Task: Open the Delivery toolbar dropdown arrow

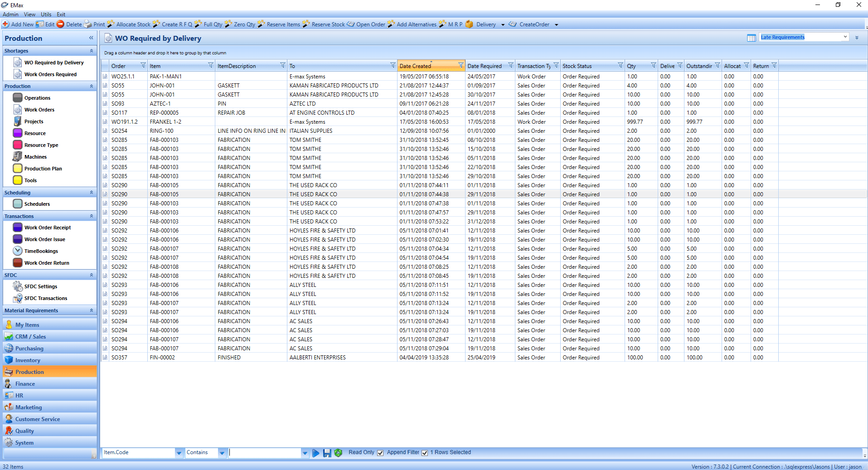Action: pyautogui.click(x=503, y=25)
